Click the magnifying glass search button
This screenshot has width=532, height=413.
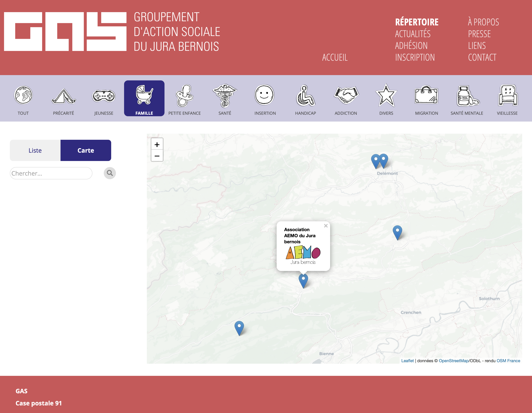pos(110,173)
